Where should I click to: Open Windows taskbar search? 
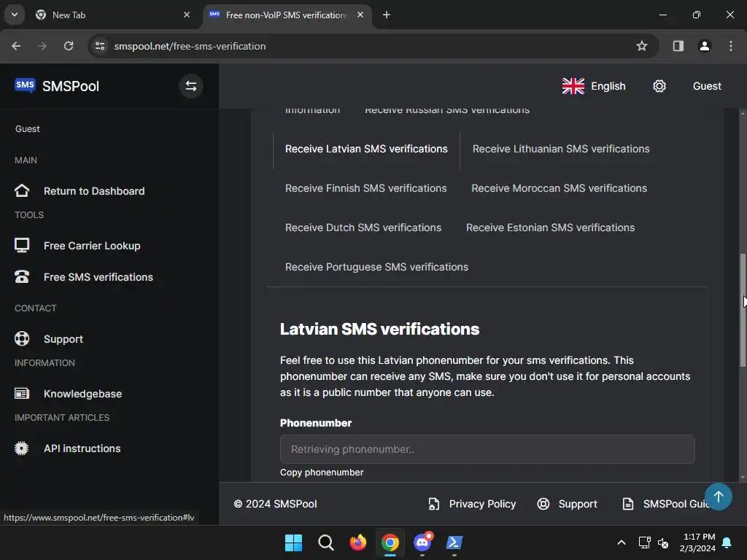pyautogui.click(x=326, y=542)
